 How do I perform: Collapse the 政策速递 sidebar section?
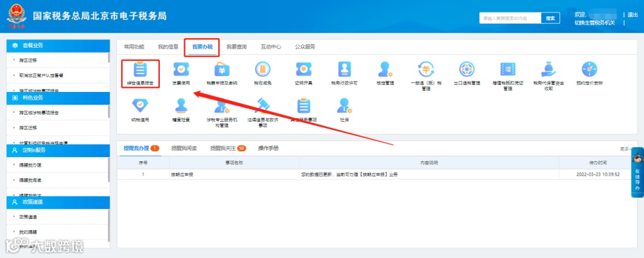pos(58,202)
